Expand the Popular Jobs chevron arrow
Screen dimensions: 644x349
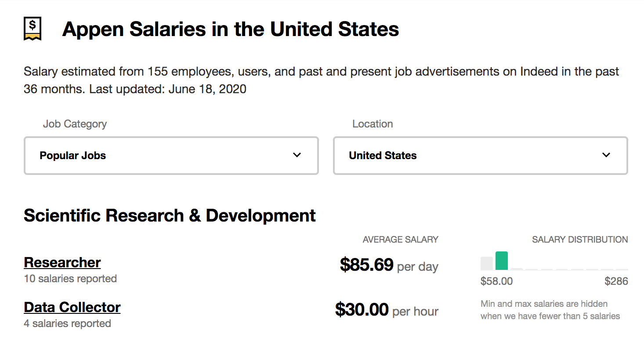click(x=297, y=155)
